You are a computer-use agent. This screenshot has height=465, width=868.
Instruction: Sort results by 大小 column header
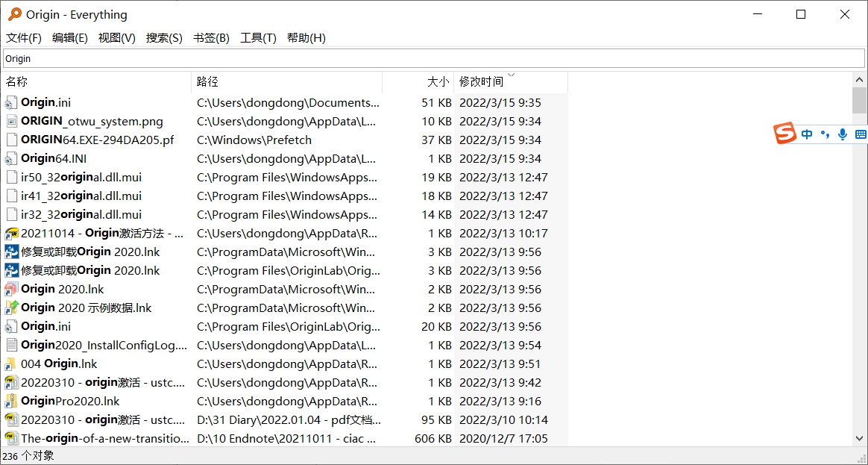438,81
